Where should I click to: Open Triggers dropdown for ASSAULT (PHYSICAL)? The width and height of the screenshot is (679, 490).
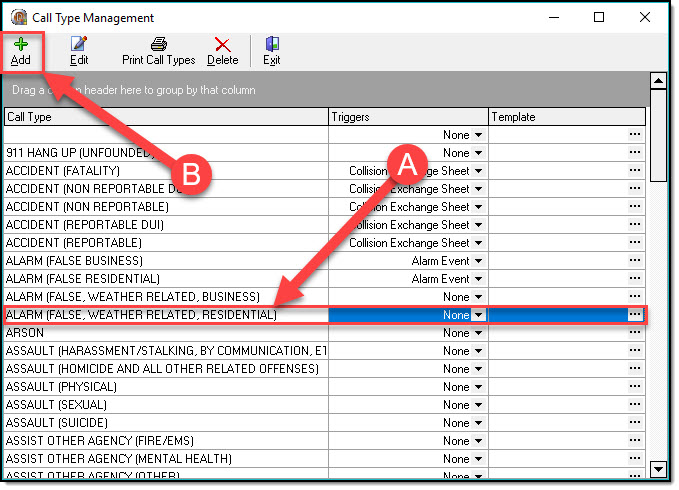click(478, 387)
